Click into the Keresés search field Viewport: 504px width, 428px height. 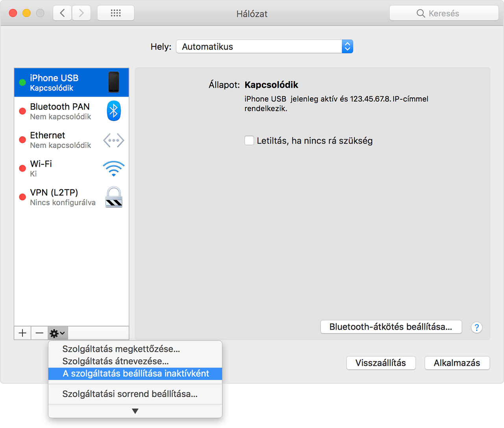click(444, 13)
